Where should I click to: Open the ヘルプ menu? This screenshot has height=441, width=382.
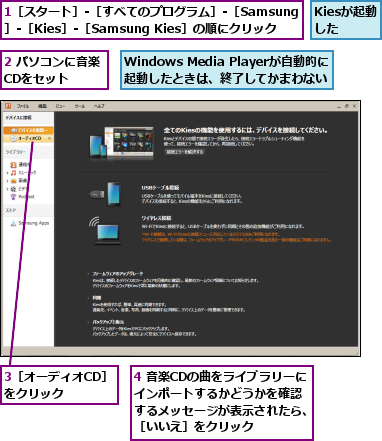(99, 106)
